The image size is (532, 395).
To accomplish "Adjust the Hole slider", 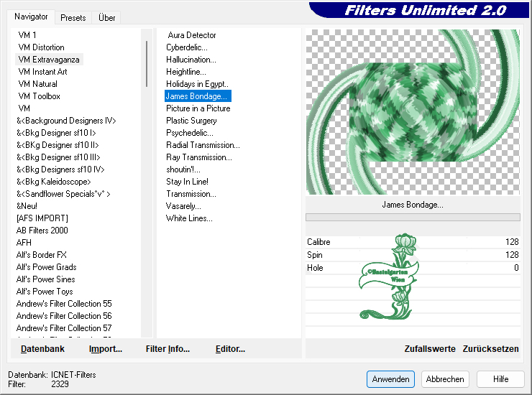I will 413,267.
